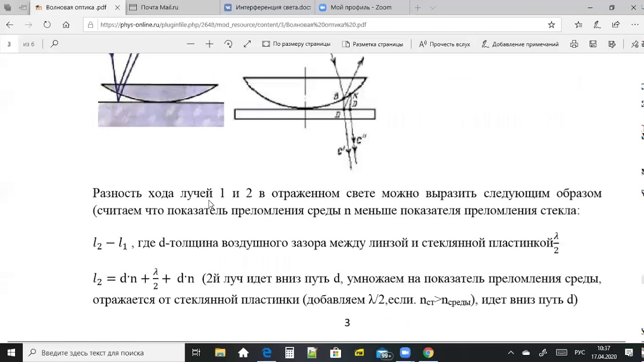Share this page via share icon

click(x=616, y=25)
